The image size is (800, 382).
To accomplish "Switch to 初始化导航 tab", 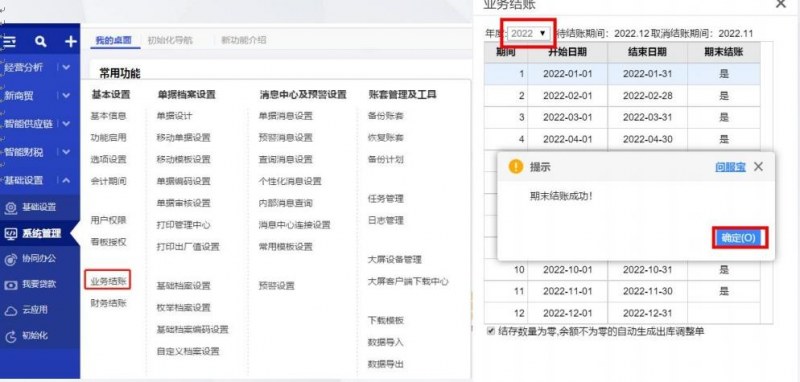I will click(170, 40).
